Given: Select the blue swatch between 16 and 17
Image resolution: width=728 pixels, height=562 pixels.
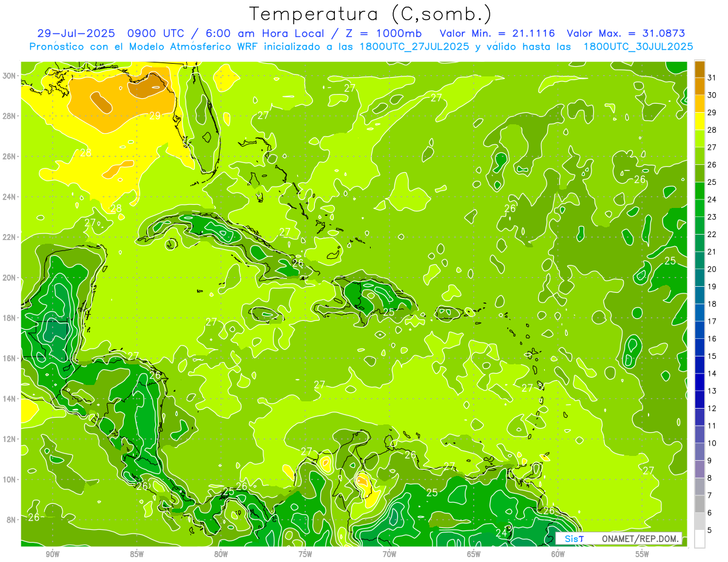Looking at the screenshot, I should click(x=699, y=330).
